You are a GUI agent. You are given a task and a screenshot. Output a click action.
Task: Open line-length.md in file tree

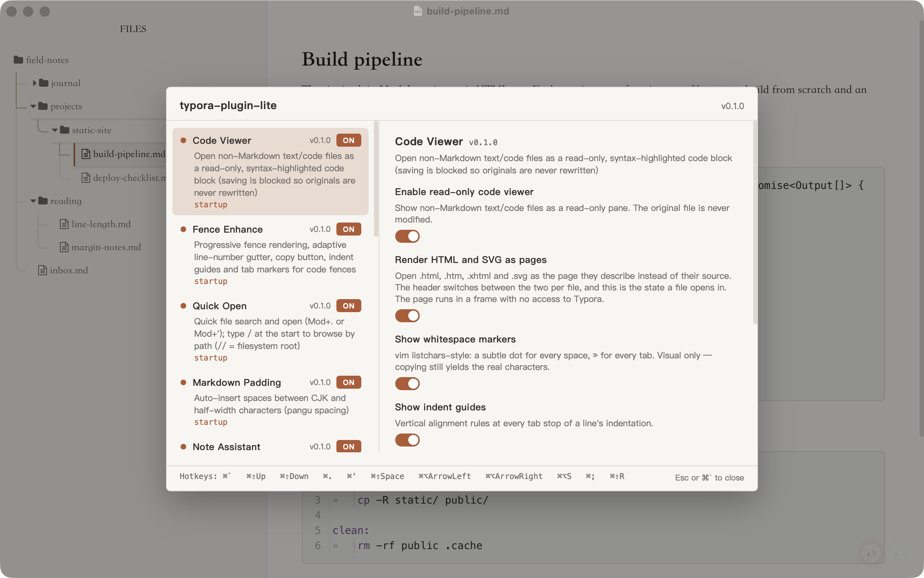coord(101,224)
